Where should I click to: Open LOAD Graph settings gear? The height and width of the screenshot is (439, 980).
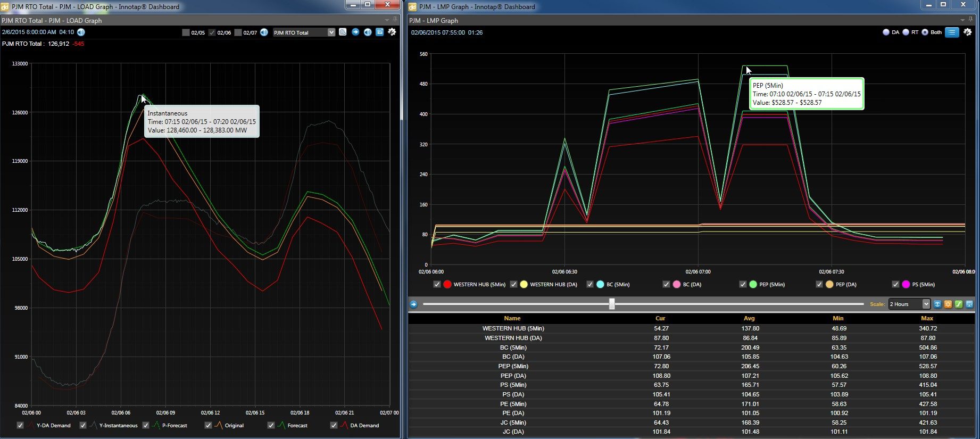pos(392,32)
